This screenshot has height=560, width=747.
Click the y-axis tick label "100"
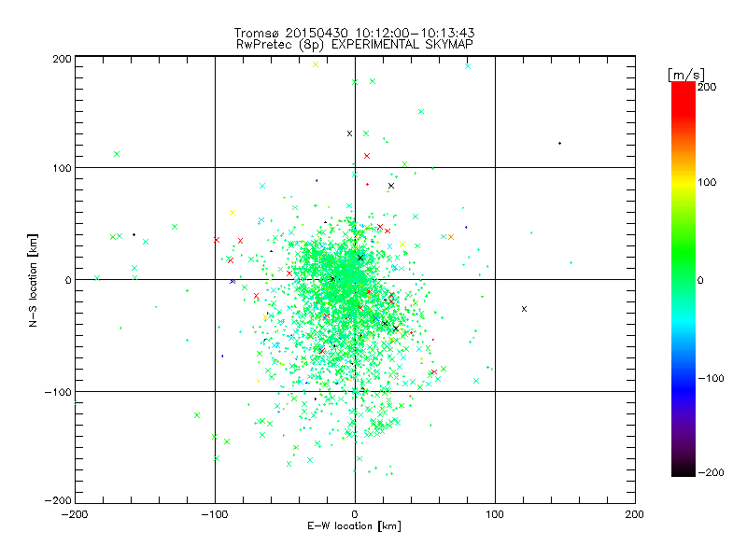point(62,168)
